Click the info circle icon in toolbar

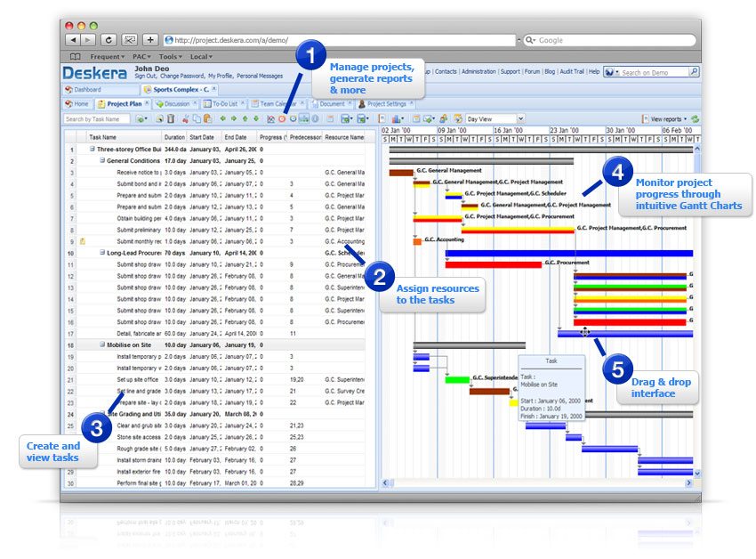315,118
